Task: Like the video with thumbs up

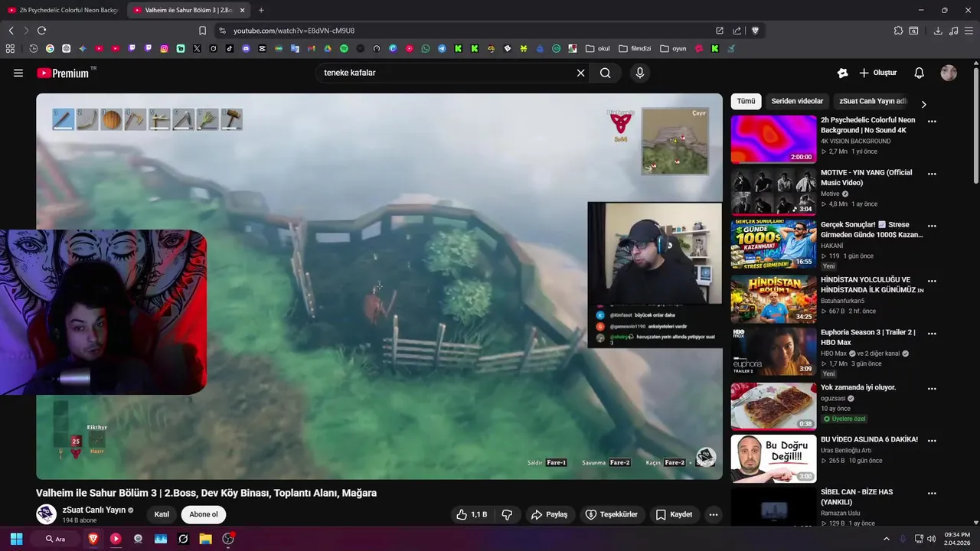Action: click(x=472, y=514)
